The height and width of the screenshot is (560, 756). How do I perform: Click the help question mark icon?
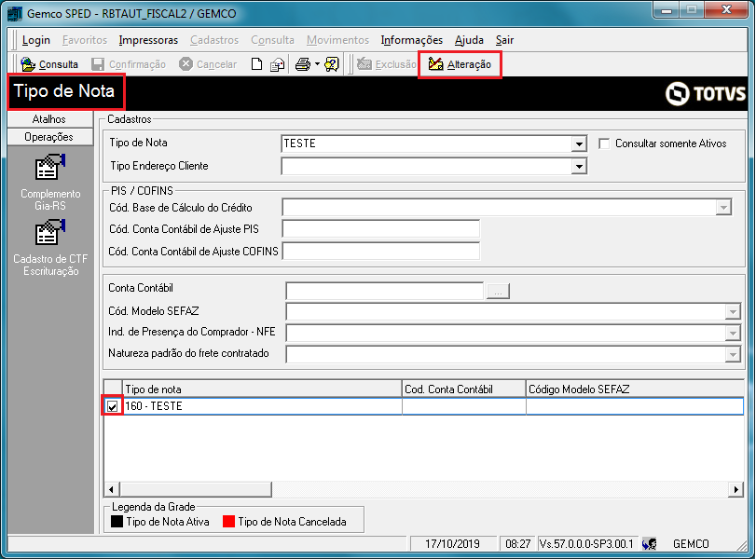(332, 64)
